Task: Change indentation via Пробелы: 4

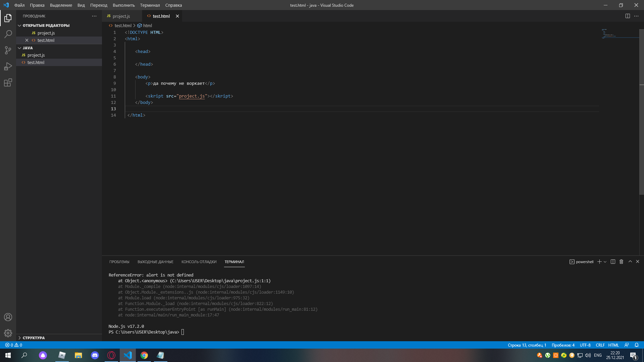Action: coord(563,345)
